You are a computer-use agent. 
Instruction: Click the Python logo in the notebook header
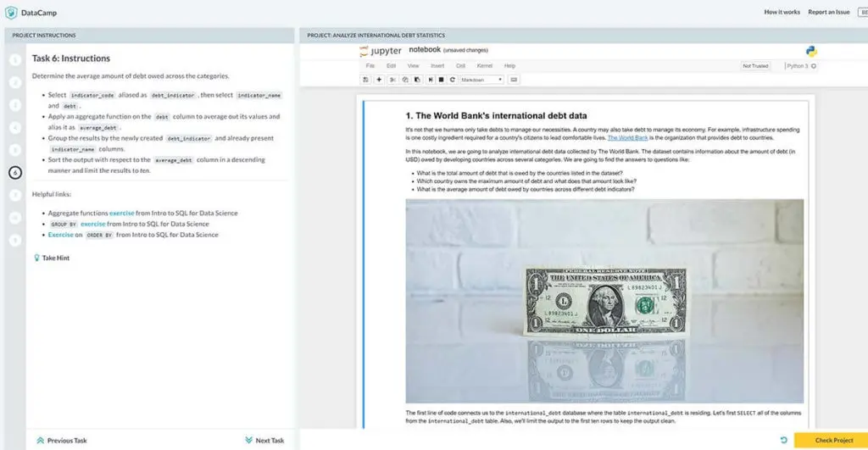[x=811, y=52]
